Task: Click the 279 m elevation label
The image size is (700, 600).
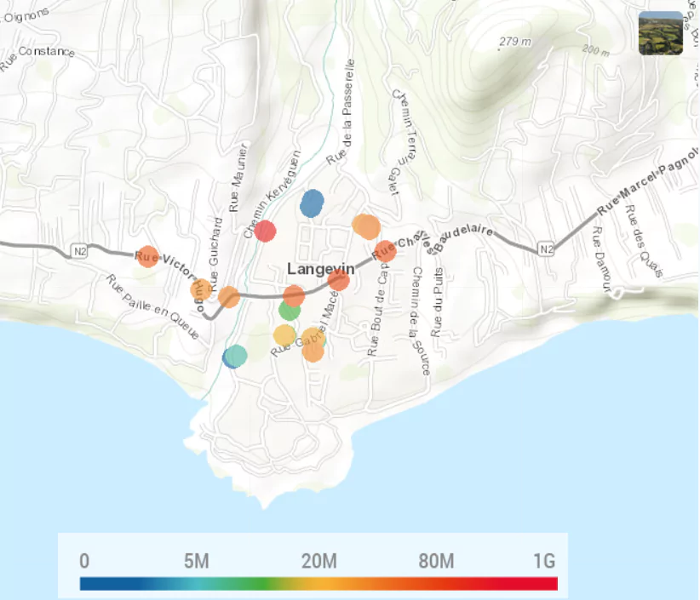Action: pos(515,41)
